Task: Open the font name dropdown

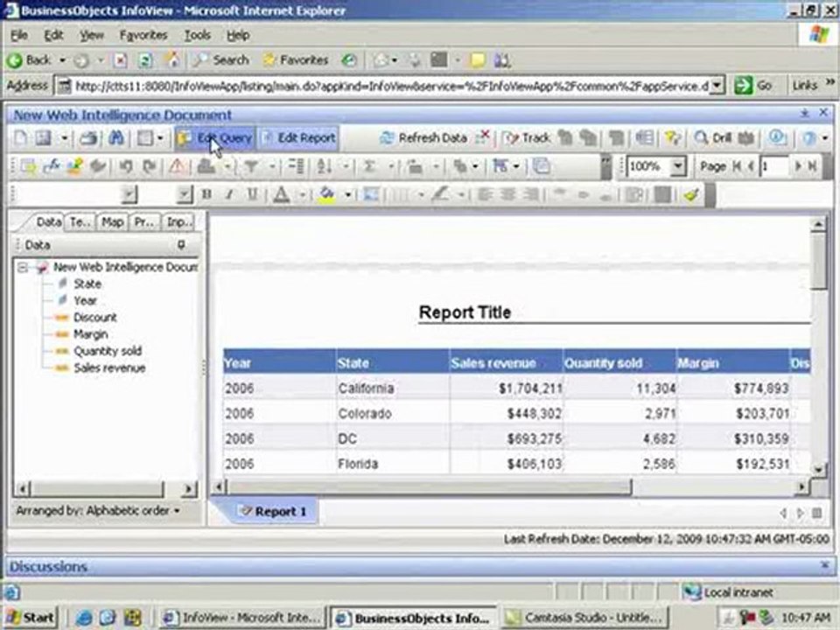Action: 129,194
